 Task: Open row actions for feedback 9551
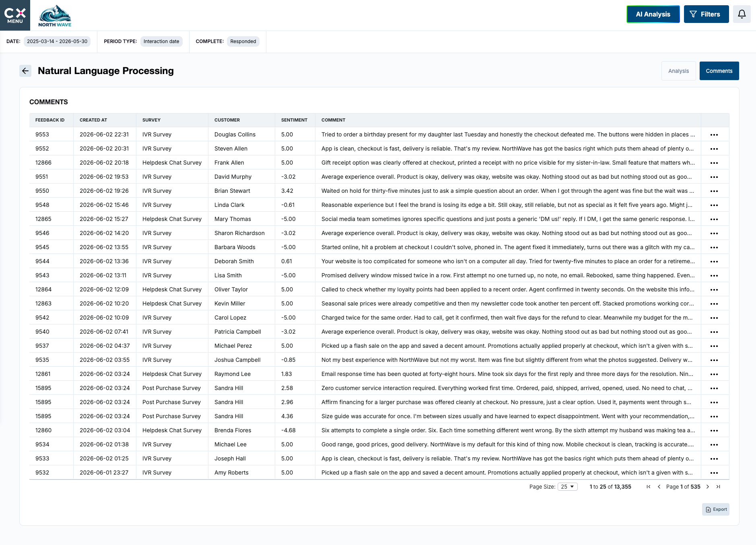coord(714,177)
